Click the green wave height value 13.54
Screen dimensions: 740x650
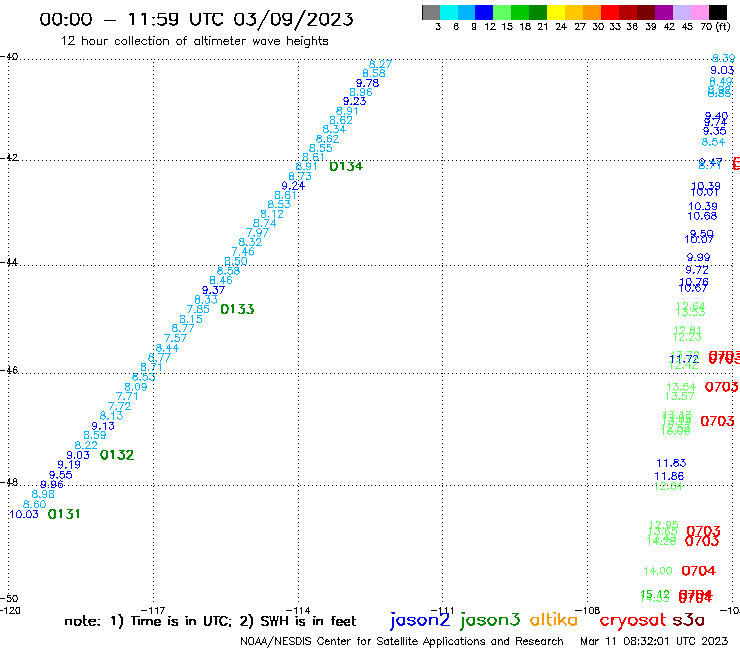(681, 387)
